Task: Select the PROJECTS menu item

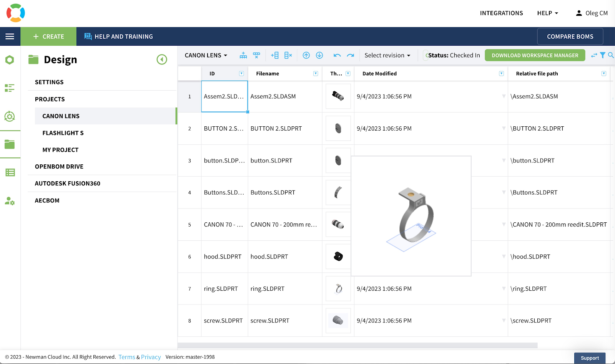Action: [50, 99]
